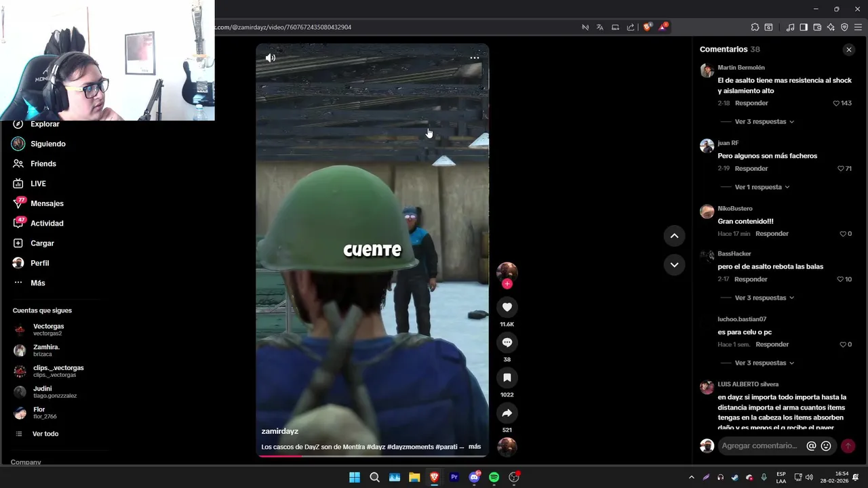Reply to juan RF's comment
This screenshot has width=868, height=488.
751,169
